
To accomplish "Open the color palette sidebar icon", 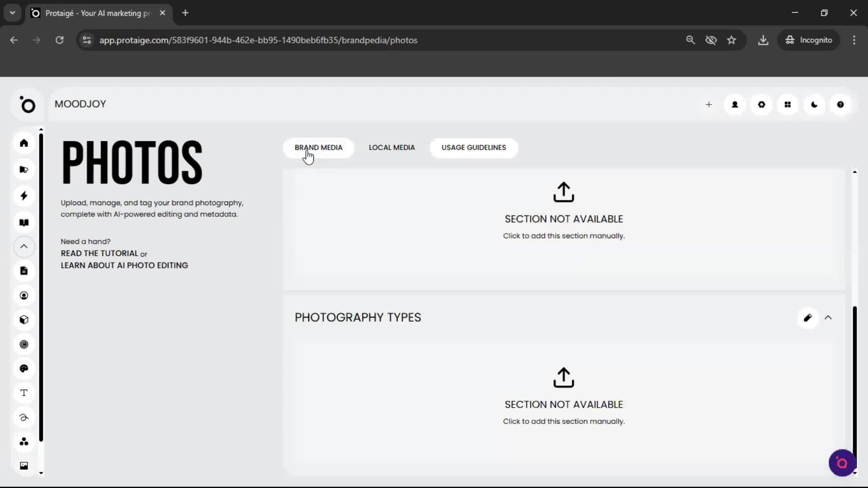I will click(x=24, y=369).
